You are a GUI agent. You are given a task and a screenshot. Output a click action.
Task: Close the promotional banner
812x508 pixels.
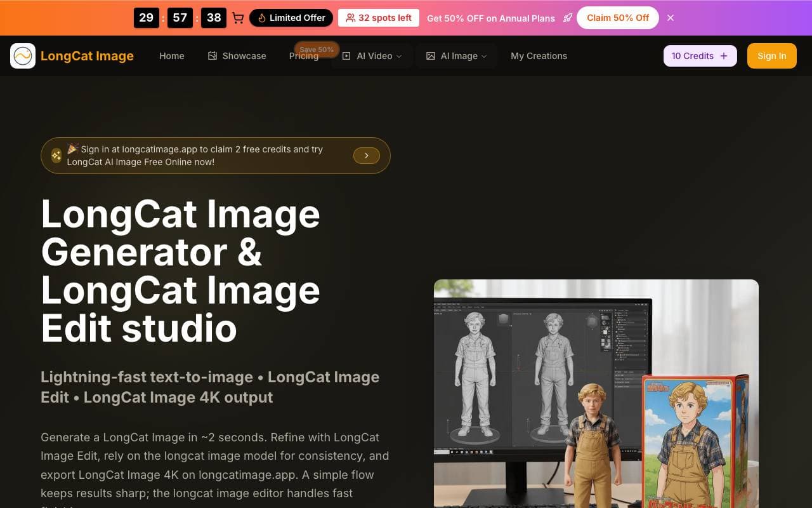[x=671, y=18]
